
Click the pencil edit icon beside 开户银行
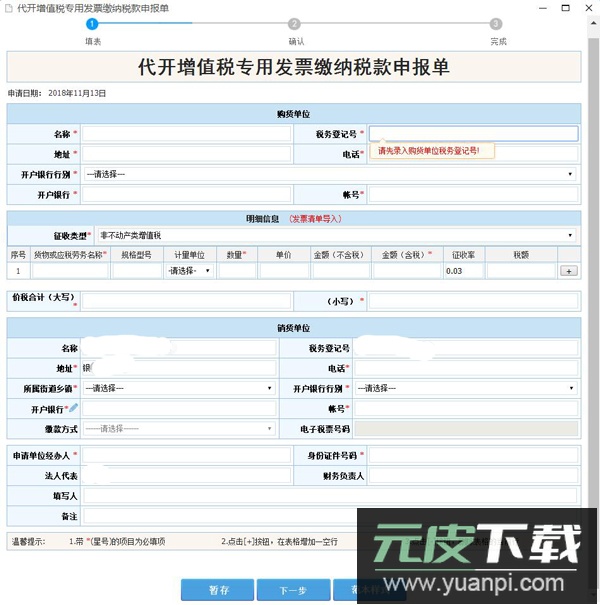[x=73, y=407]
